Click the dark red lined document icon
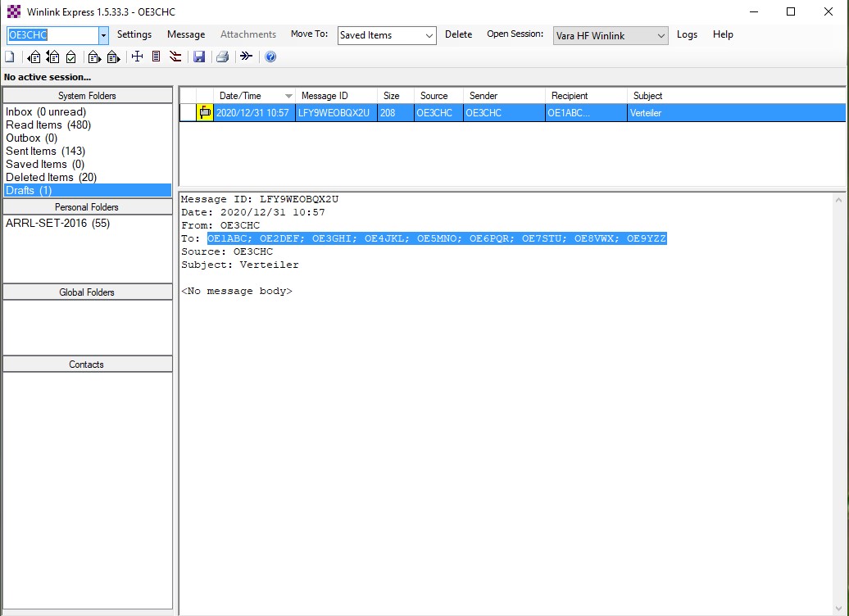 pyautogui.click(x=156, y=57)
